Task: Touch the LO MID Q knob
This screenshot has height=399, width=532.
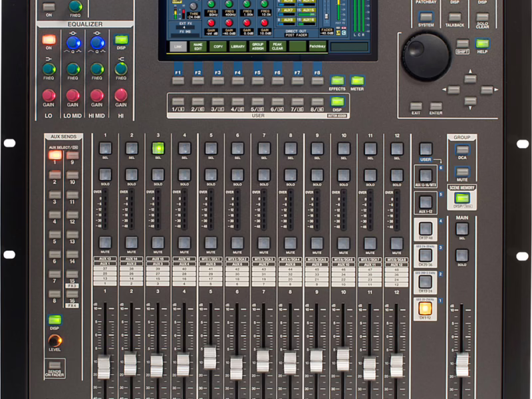Action: coord(73,43)
